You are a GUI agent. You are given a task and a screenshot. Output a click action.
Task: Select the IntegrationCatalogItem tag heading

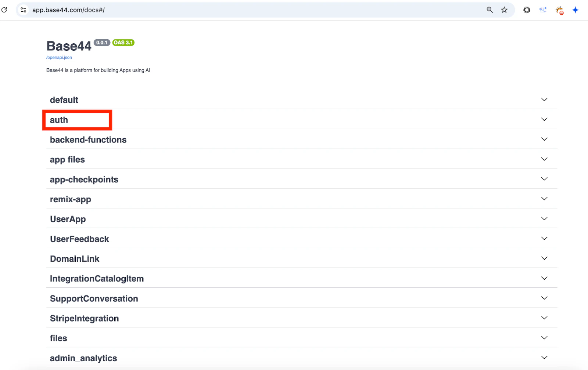(97, 279)
